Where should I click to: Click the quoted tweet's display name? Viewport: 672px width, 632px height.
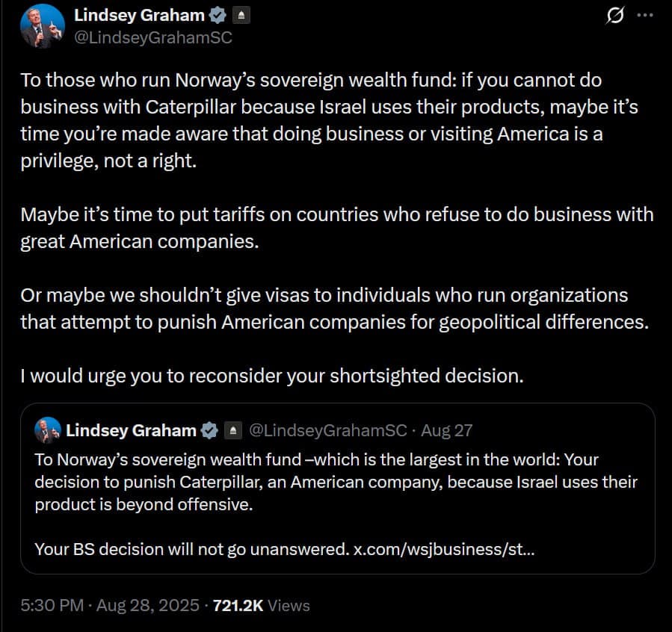pyautogui.click(x=132, y=430)
